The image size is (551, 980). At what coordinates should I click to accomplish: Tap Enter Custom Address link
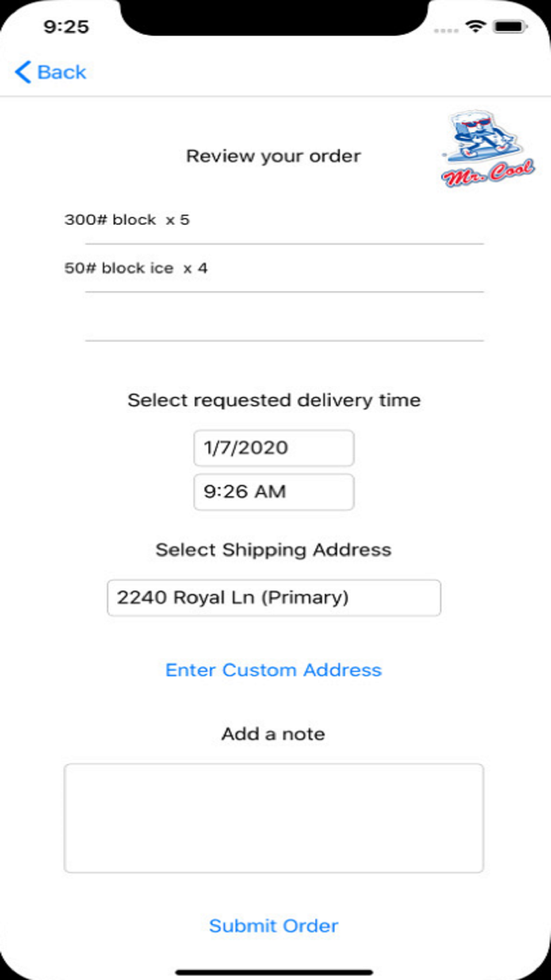(273, 670)
